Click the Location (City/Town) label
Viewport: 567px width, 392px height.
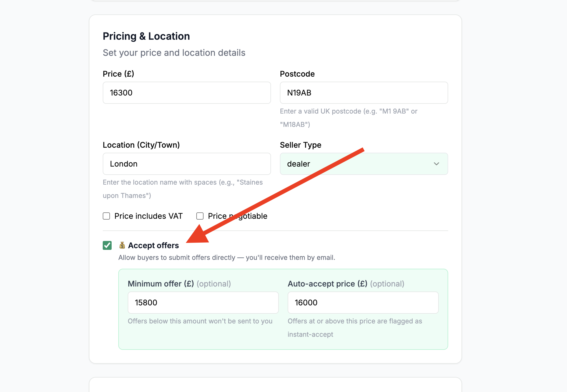point(141,145)
